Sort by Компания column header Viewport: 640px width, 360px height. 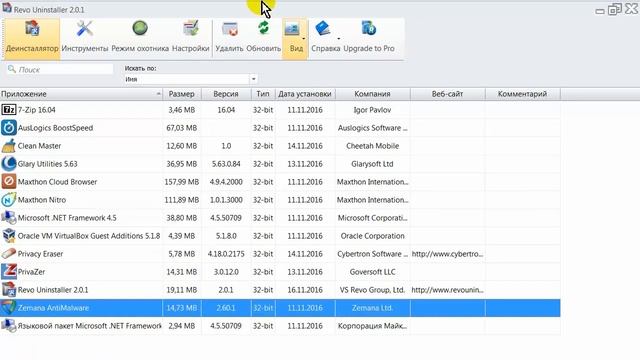coord(372,94)
